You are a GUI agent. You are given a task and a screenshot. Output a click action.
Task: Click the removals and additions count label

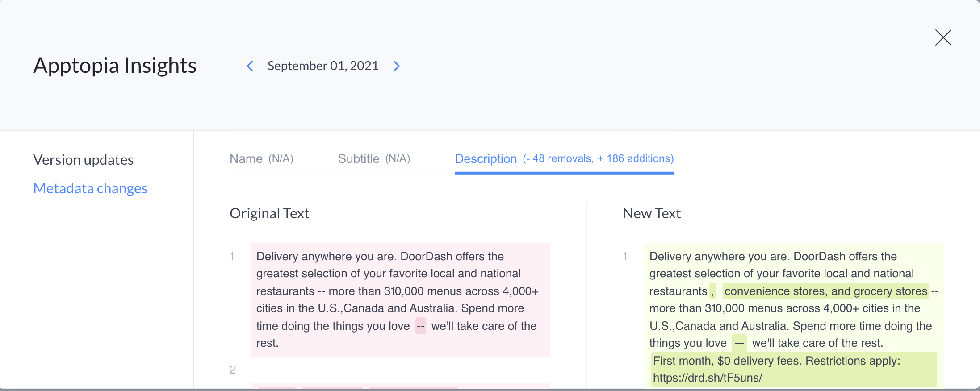598,158
